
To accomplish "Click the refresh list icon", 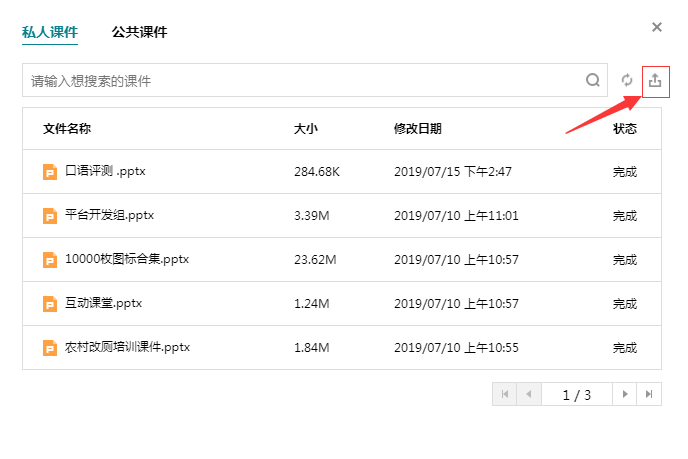I will (x=627, y=81).
